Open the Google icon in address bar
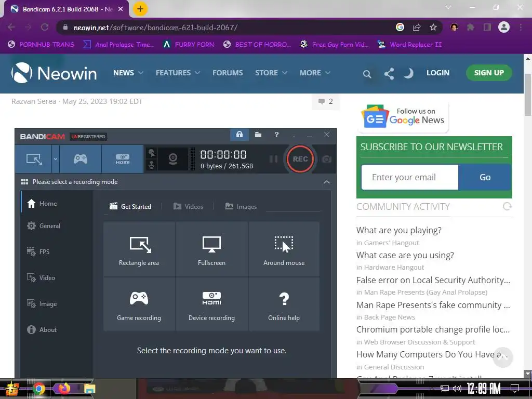The image size is (532, 399). (x=400, y=27)
